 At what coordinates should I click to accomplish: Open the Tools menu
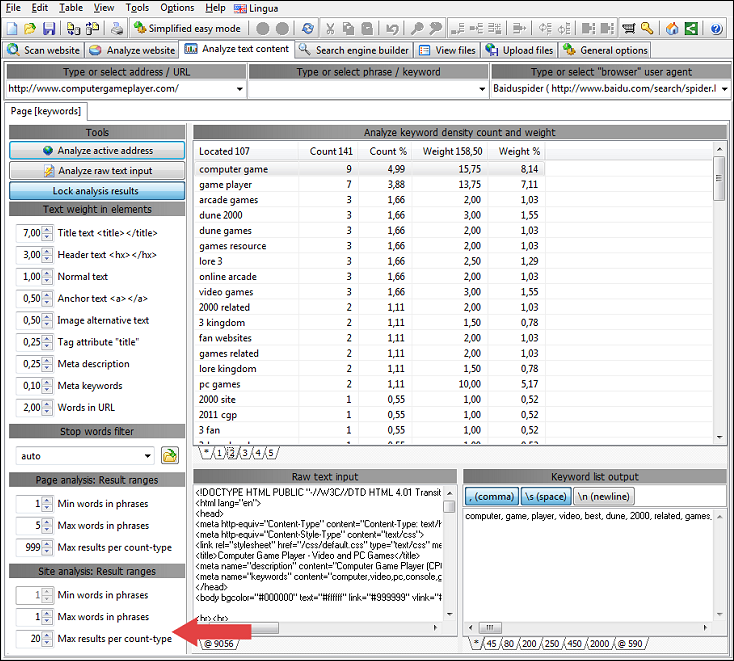137,8
